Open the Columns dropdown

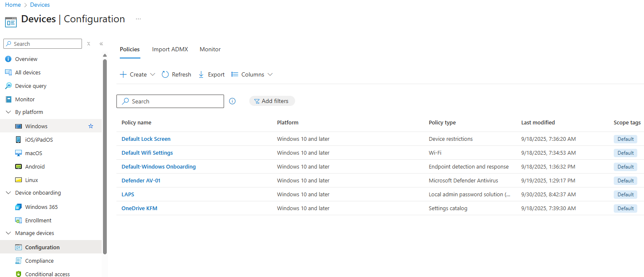252,74
